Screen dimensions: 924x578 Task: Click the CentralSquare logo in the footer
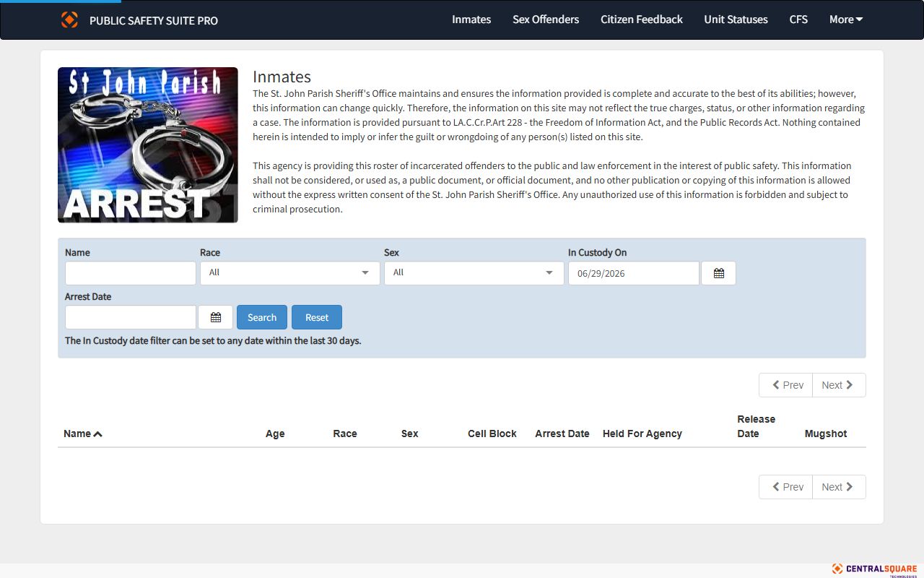pyautogui.click(x=874, y=569)
